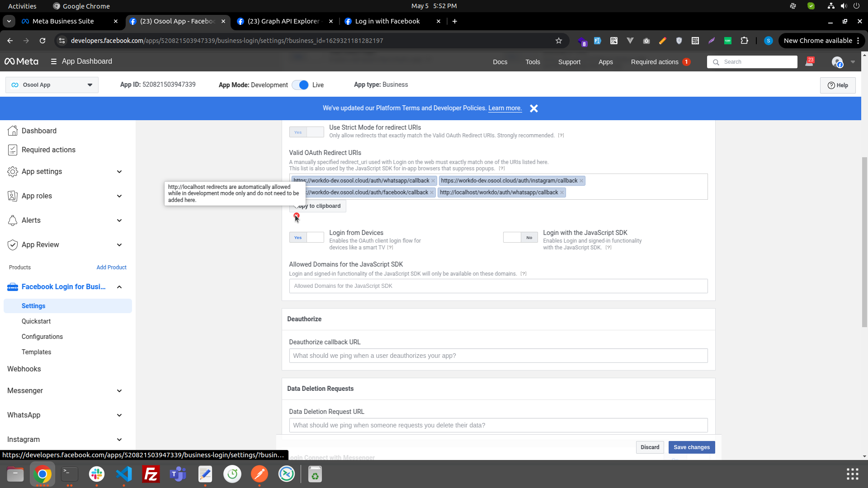Switch to Graph API Explorer tab
868x488 pixels.
point(283,21)
